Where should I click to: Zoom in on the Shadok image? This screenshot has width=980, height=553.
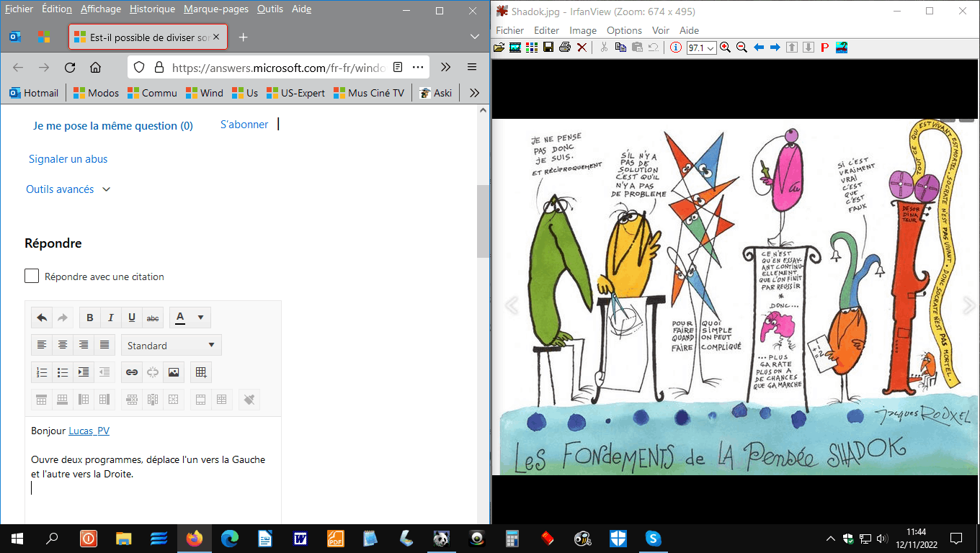(725, 48)
